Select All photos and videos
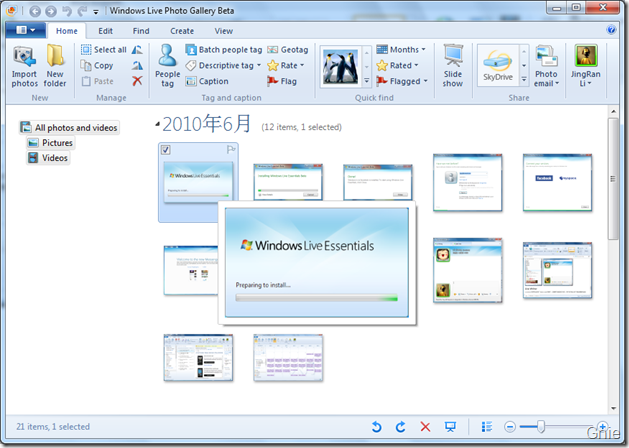The height and width of the screenshot is (448, 629). [x=69, y=128]
